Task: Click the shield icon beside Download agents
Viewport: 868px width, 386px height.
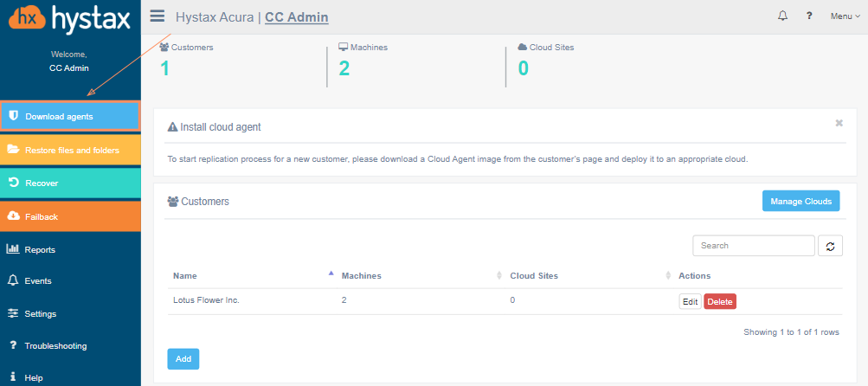Action: click(14, 116)
